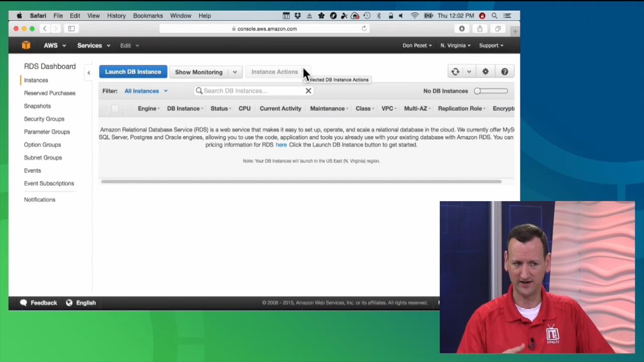This screenshot has width=644, height=362.
Task: Open Notification Center icon
Action: (507, 16)
